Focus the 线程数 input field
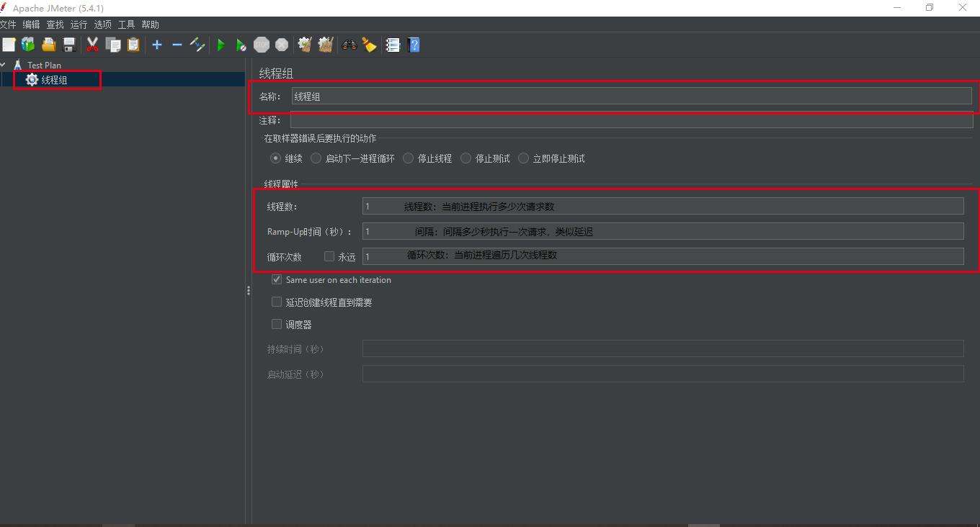980x527 pixels. coord(663,206)
